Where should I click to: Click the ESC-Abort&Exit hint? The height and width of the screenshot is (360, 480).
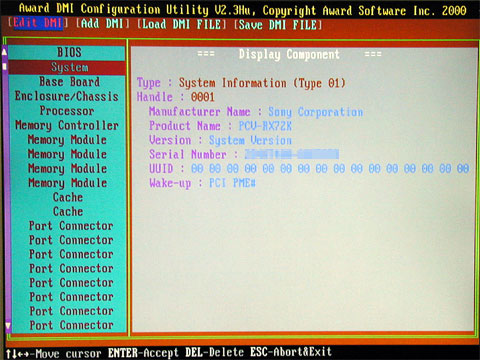tap(291, 352)
